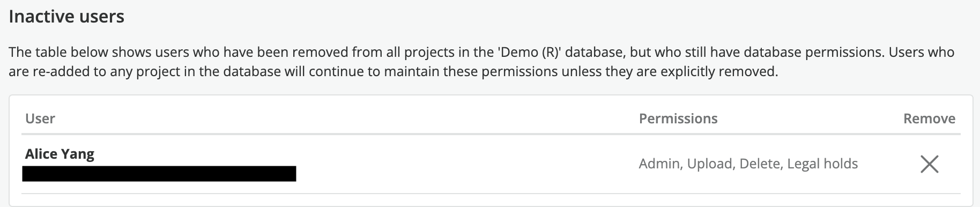Viewport: 980px width, 207px height.
Task: Click the 'Legal holds' permission text
Action: point(822,164)
